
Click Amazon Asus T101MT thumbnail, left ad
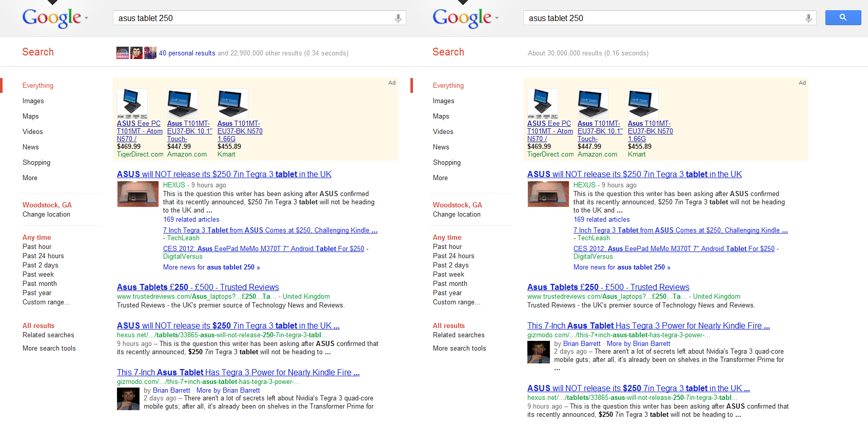[183, 103]
